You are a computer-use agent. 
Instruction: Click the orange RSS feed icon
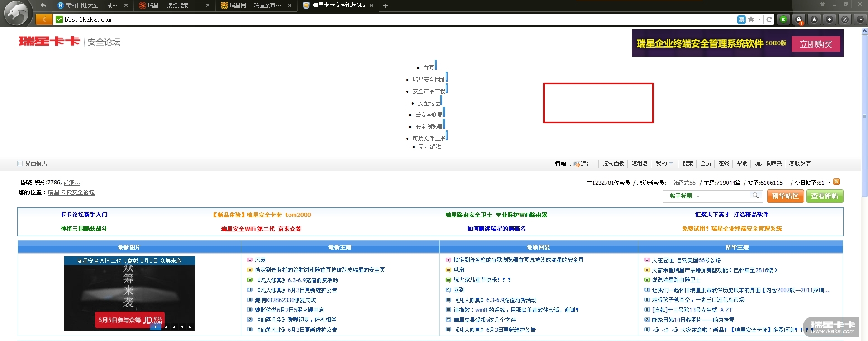836,182
